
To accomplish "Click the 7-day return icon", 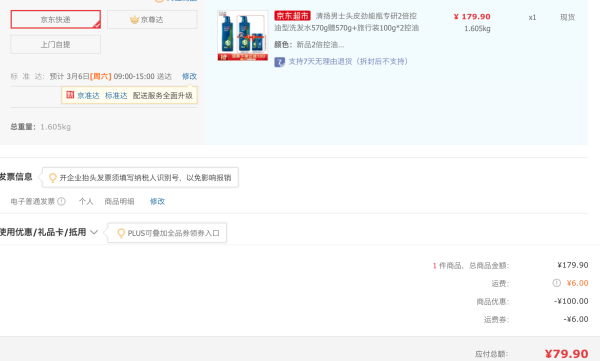I will point(279,62).
